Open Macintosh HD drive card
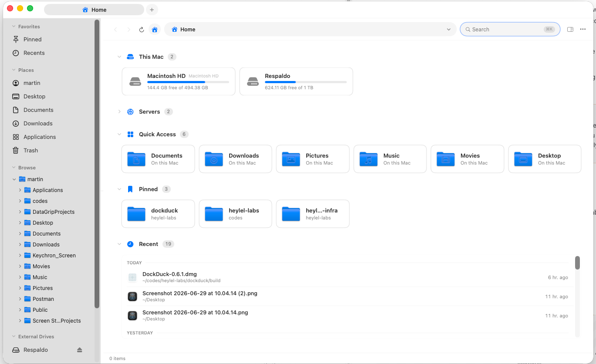This screenshot has width=596, height=364. tap(179, 81)
